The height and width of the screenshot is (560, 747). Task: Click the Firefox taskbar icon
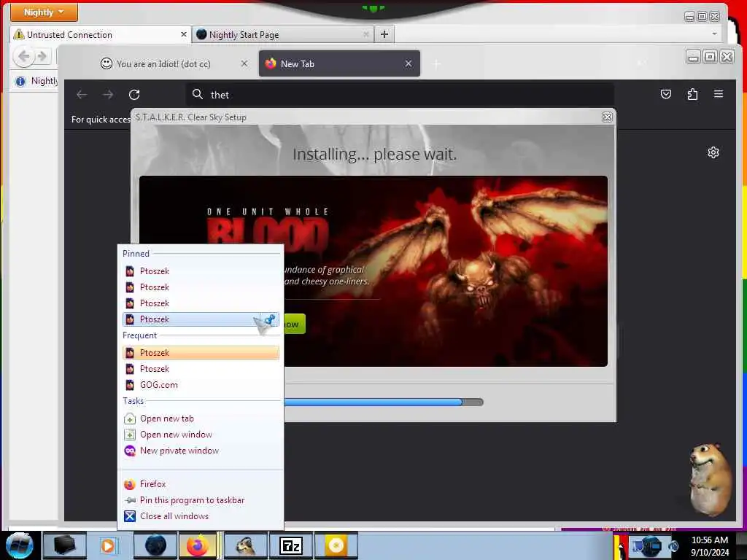coord(198,545)
